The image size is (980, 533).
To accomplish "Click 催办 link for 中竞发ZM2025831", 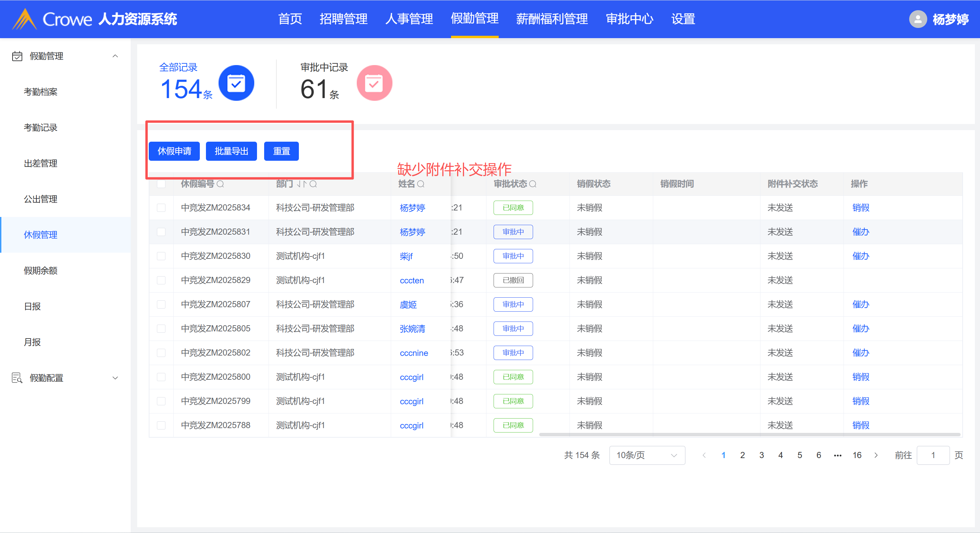I will pos(861,232).
